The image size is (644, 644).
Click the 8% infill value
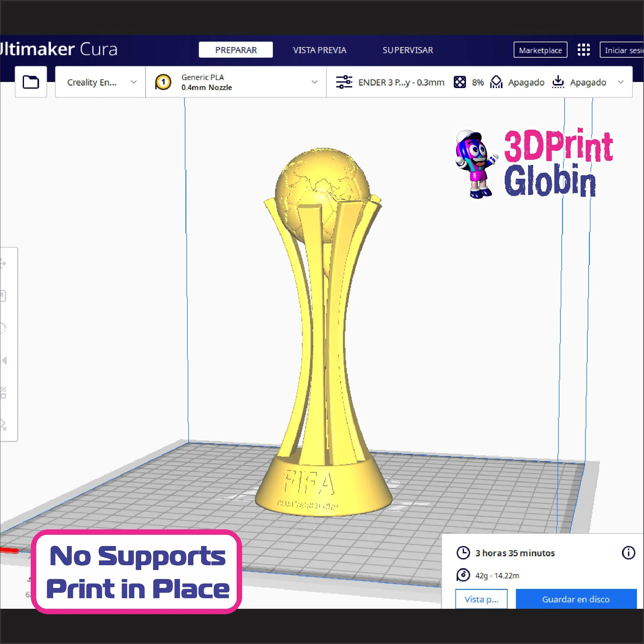478,82
